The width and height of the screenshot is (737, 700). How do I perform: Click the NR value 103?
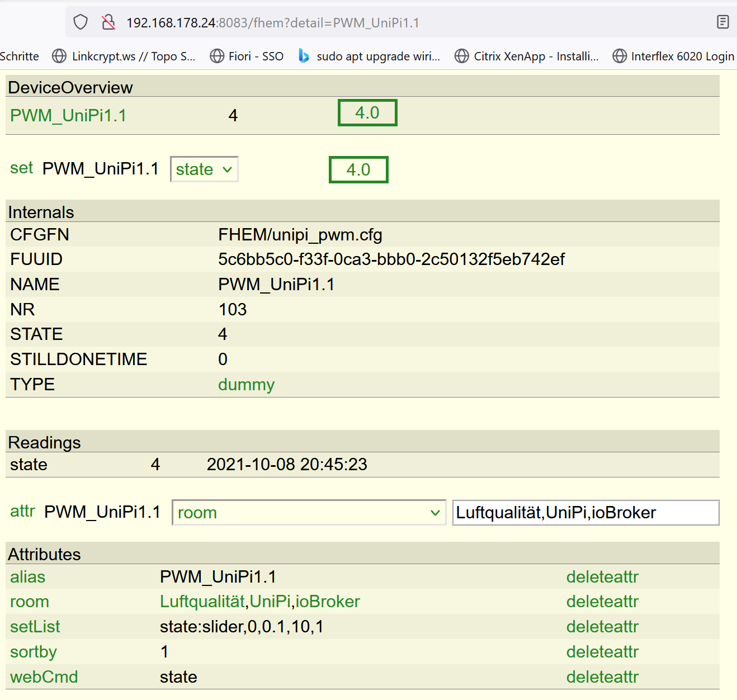pyautogui.click(x=233, y=310)
